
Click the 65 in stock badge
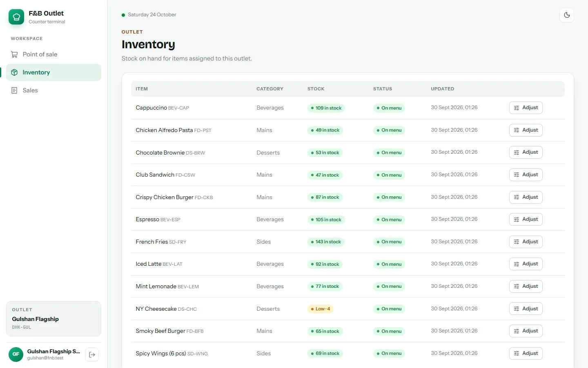325,331
